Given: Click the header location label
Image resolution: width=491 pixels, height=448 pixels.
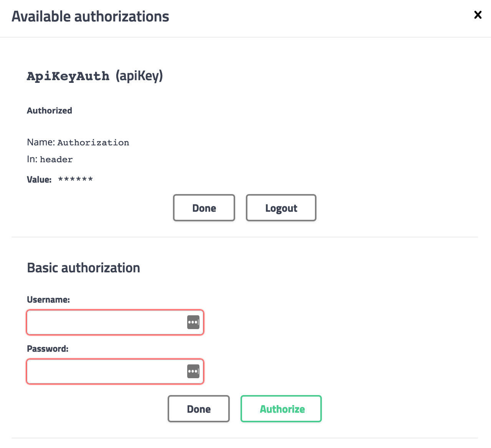Looking at the screenshot, I should pos(56,159).
